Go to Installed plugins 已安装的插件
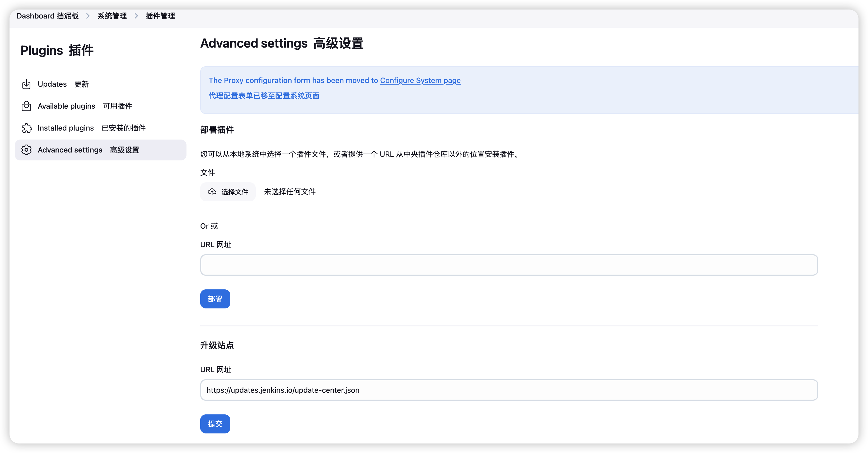 click(x=100, y=128)
